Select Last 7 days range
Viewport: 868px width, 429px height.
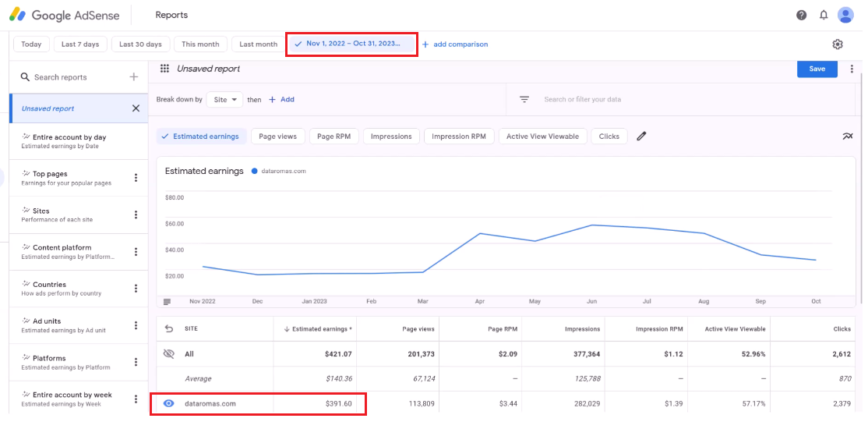[x=80, y=44]
